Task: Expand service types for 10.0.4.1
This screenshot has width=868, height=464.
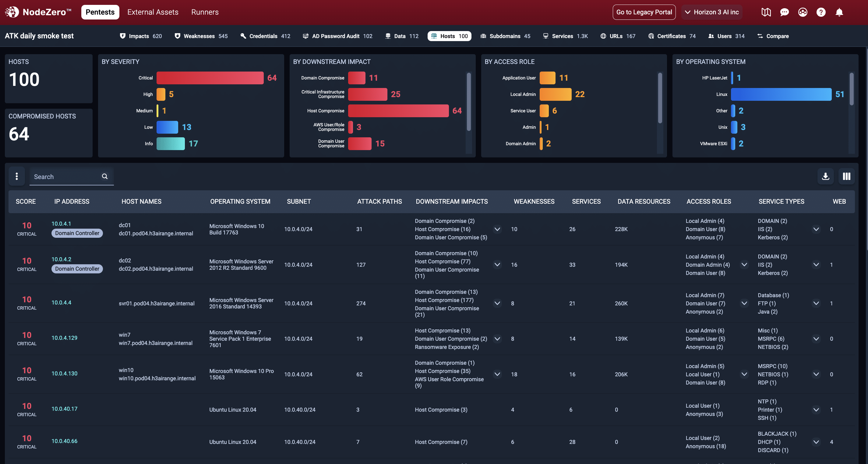Action: pyautogui.click(x=816, y=229)
